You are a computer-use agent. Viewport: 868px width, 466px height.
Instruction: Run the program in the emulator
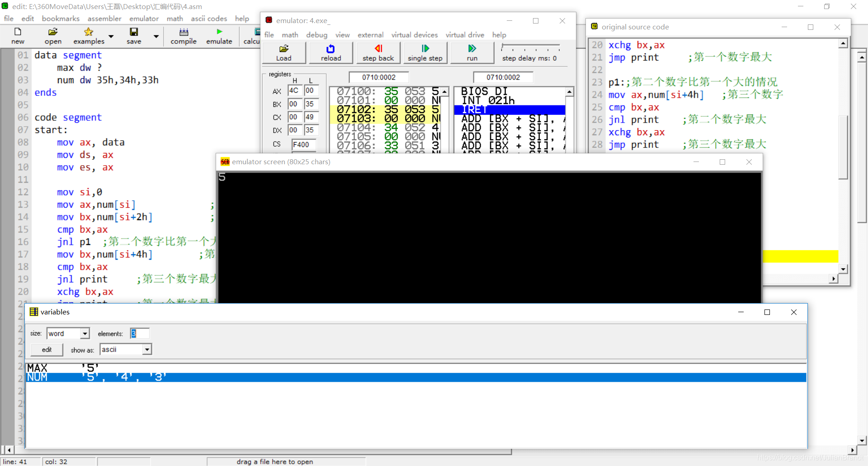[472, 53]
